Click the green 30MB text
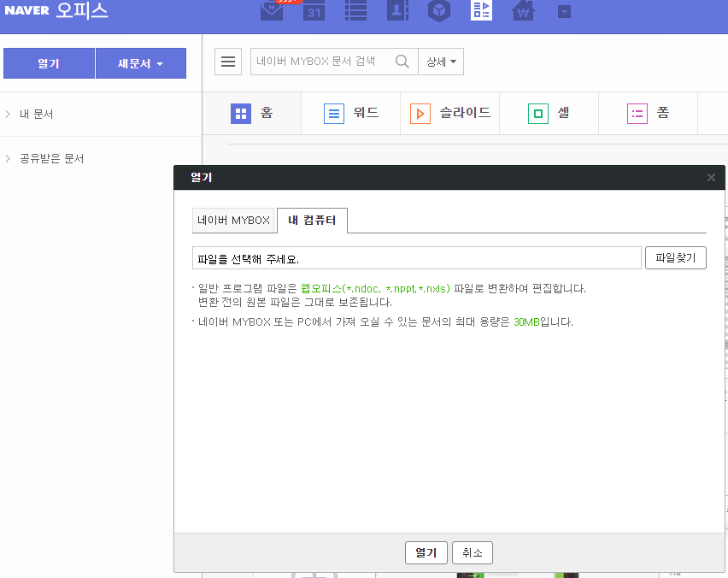Image resolution: width=728 pixels, height=578 pixels. coord(526,322)
